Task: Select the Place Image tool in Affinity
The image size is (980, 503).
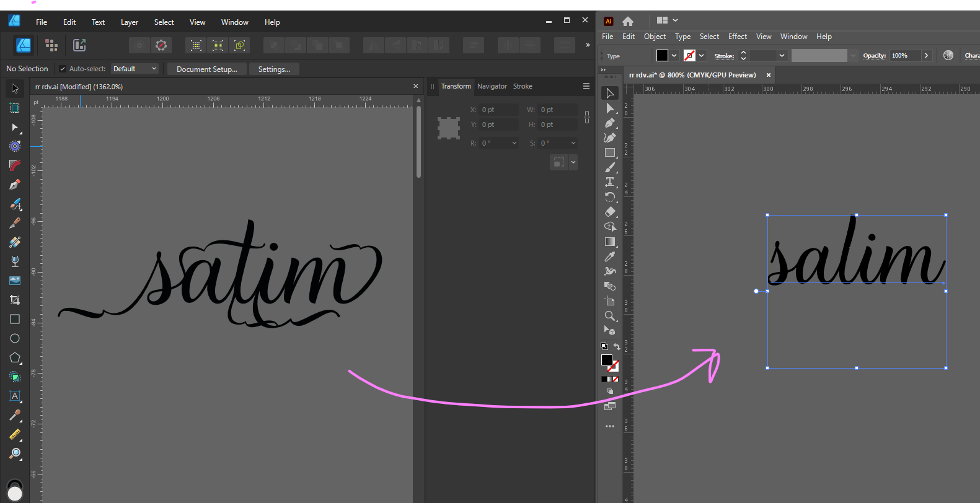Action: (x=15, y=281)
